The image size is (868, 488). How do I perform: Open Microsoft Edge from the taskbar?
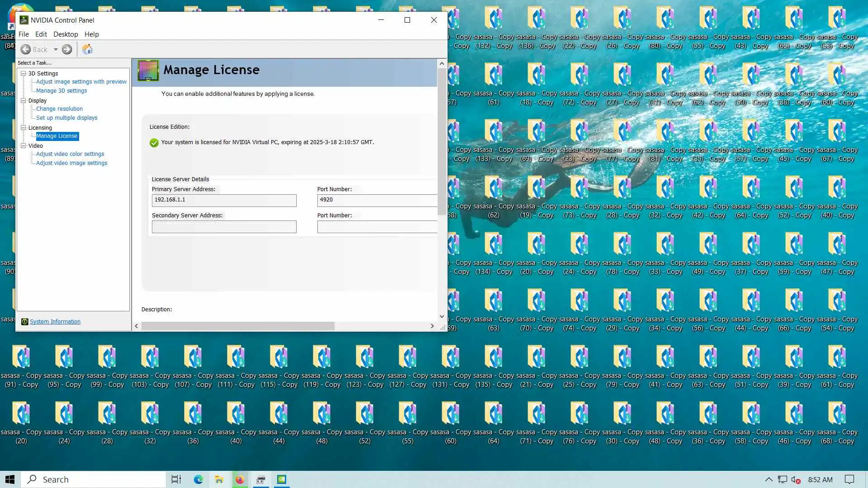click(198, 479)
